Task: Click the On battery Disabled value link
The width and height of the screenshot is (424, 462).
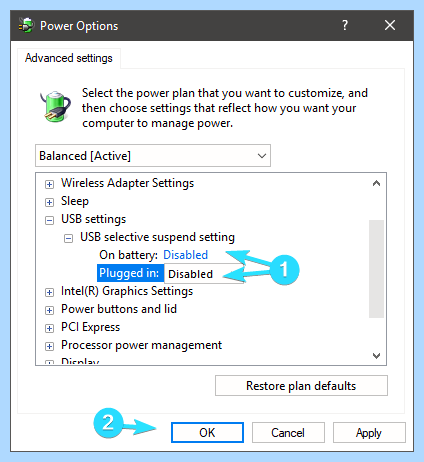Action: [x=185, y=255]
